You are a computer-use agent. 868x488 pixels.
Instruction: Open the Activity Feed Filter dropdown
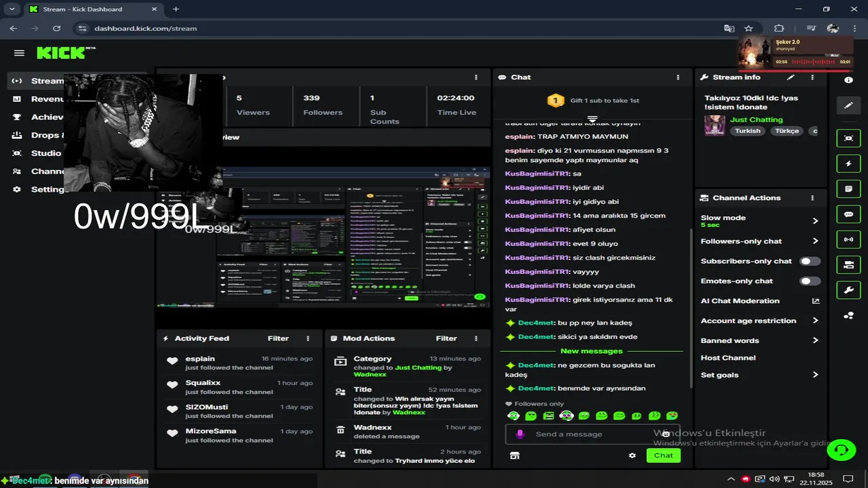pyautogui.click(x=278, y=338)
